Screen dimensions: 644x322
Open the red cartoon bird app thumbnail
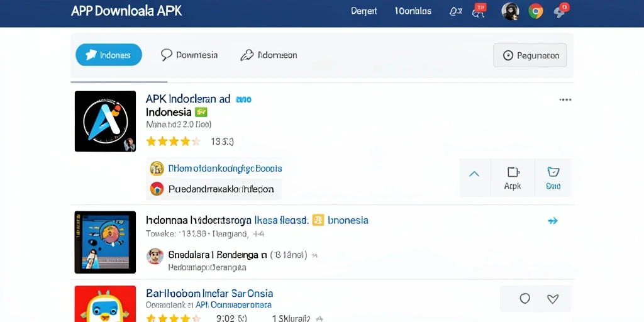click(105, 304)
